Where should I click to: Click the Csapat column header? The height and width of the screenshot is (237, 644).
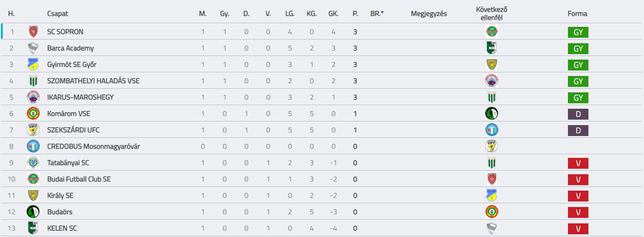pos(57,14)
